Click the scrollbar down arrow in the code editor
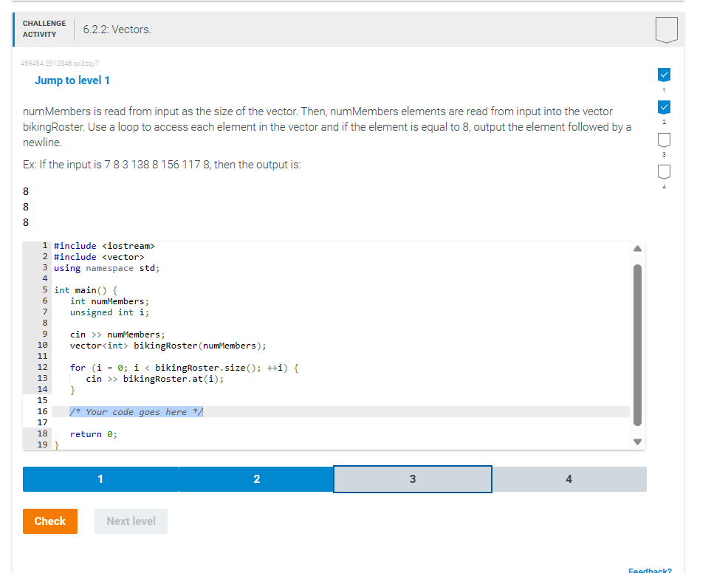728x573 pixels. 636,441
